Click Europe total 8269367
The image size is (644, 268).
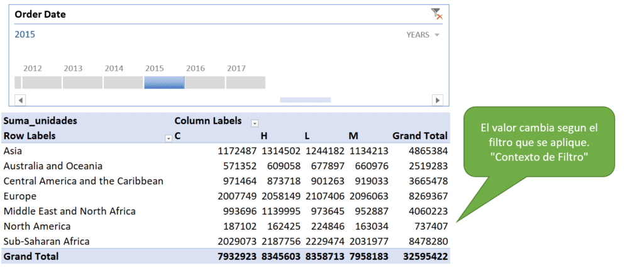click(x=428, y=196)
